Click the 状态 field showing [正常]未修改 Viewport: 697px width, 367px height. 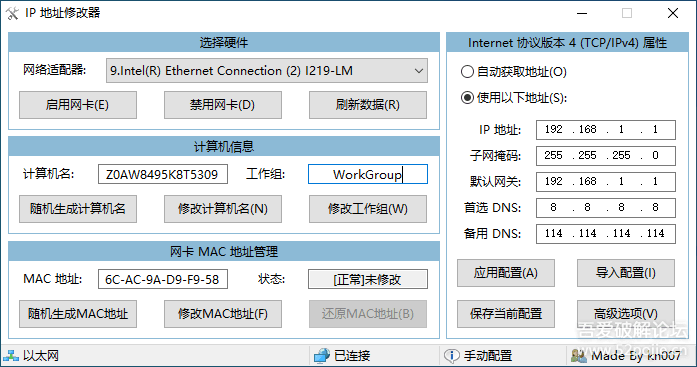point(368,279)
